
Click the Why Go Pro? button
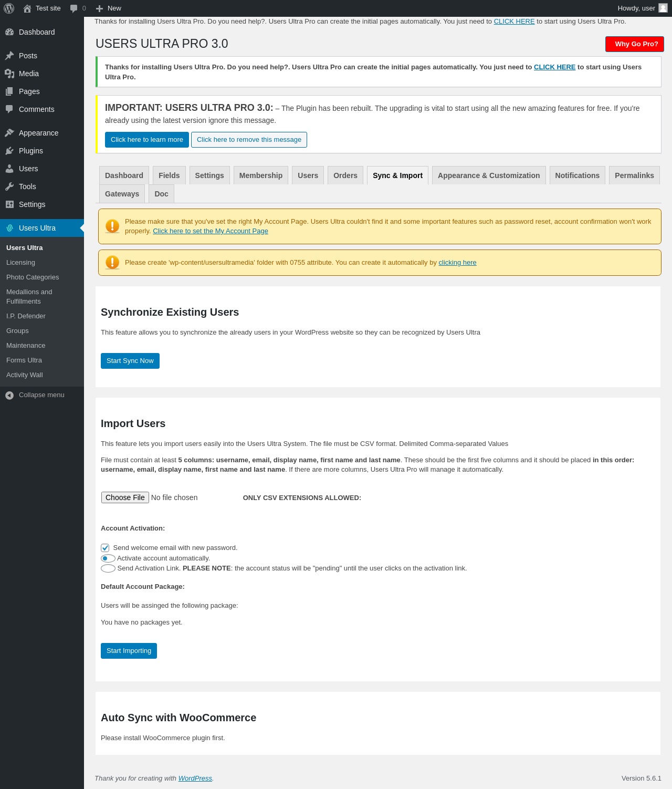pos(635,44)
